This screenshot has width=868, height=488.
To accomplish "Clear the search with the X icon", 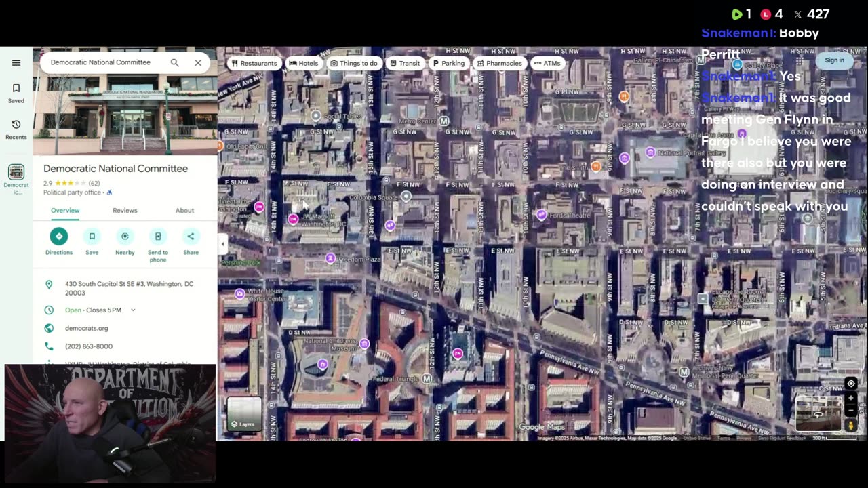I will (198, 62).
